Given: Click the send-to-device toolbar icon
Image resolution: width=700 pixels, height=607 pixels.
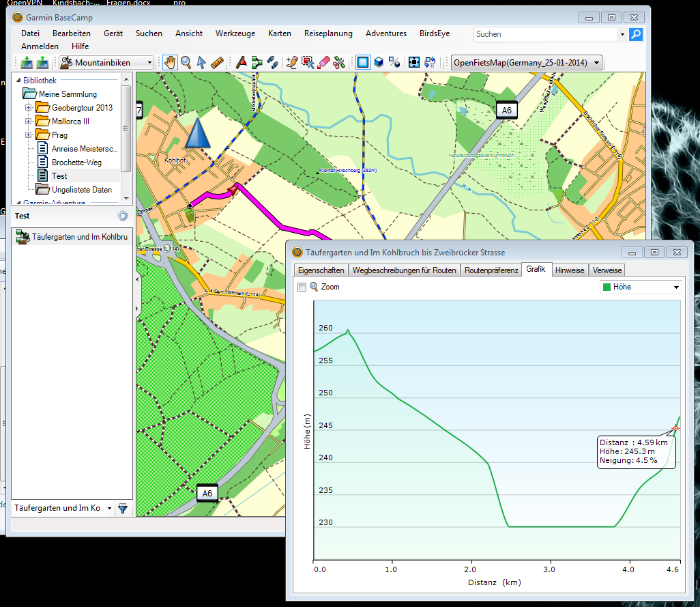Looking at the screenshot, I should (27, 63).
